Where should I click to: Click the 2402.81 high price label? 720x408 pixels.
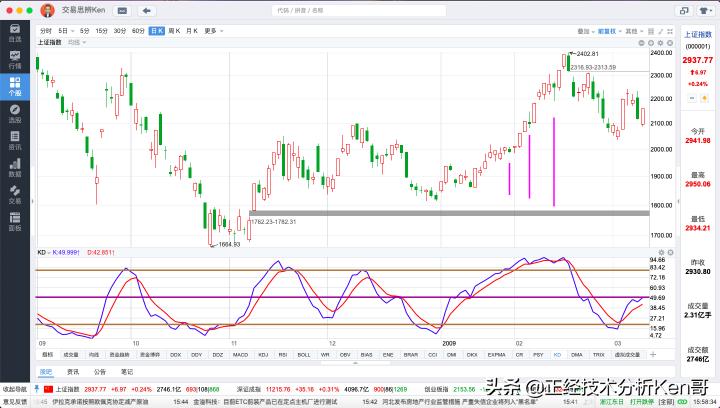tap(588, 54)
